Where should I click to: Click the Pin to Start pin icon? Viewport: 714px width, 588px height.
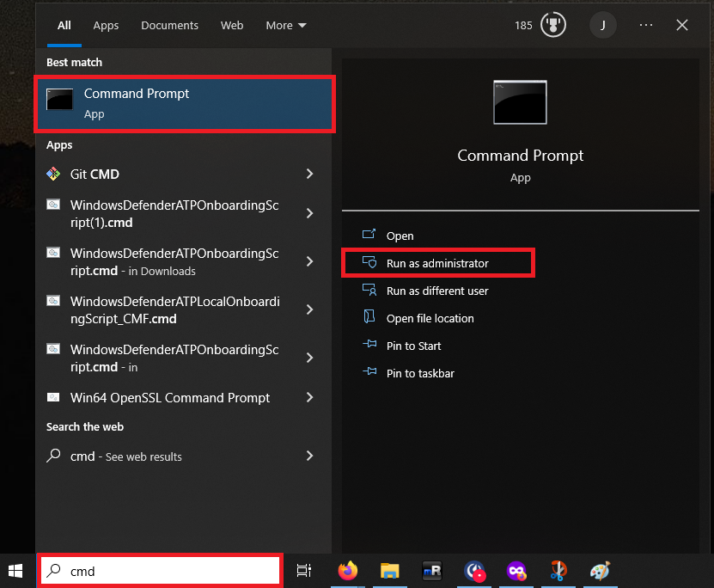click(x=369, y=344)
